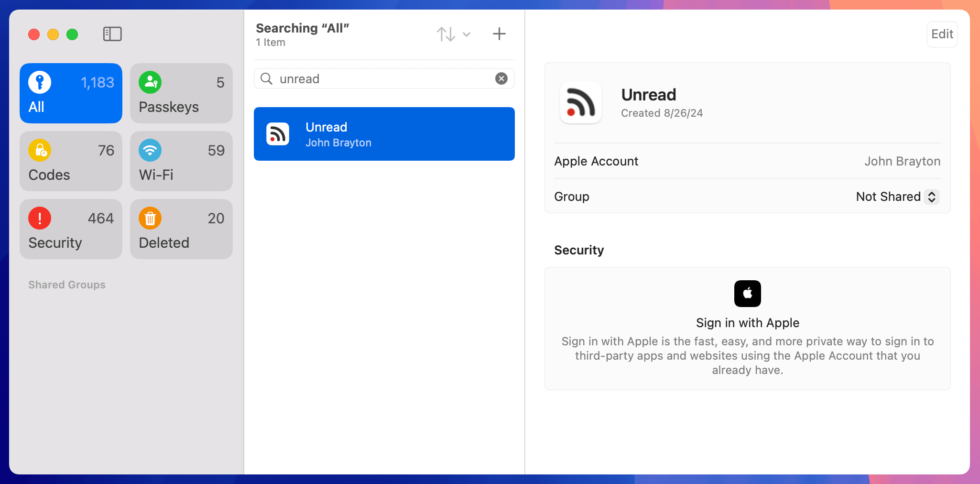Screen dimensions: 980x484
Task: Select the Unread John Brayton entry
Action: 384,134
